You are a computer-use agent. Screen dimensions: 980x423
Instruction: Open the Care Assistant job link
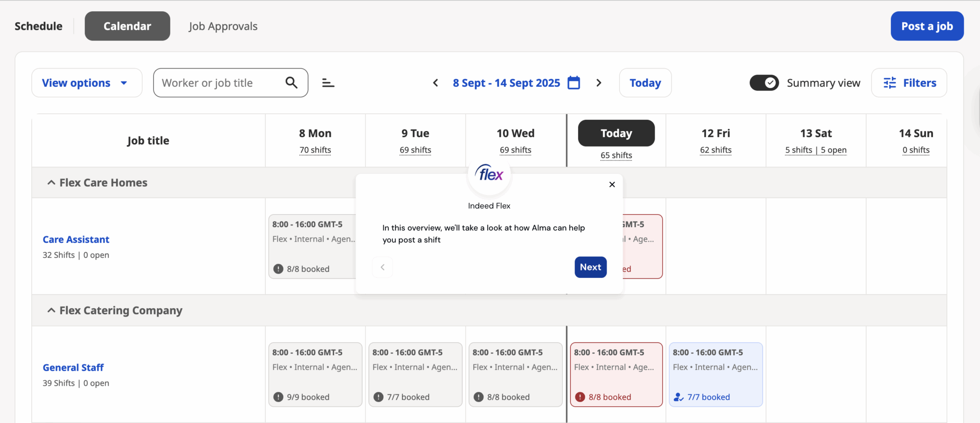76,240
